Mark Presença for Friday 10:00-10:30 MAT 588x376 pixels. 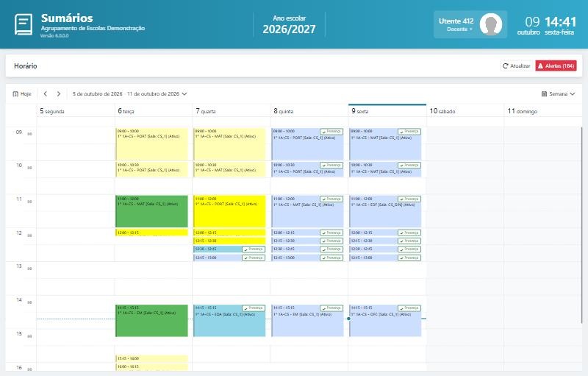(409, 165)
